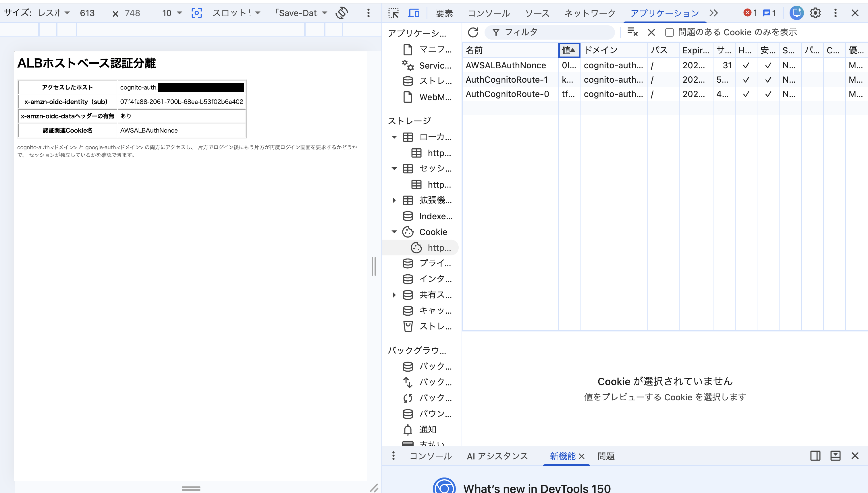868x493 pixels.
Task: Open device toolbar more options menu
Action: pyautogui.click(x=368, y=13)
